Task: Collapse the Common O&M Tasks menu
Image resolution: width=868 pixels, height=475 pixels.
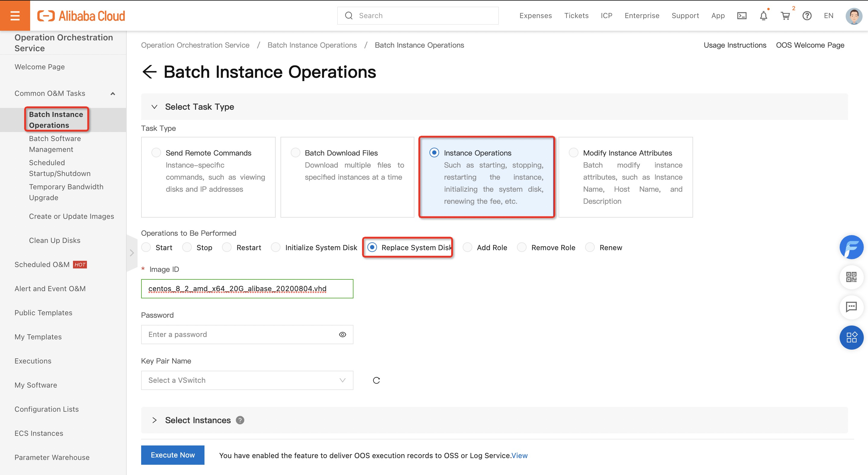Action: tap(113, 94)
